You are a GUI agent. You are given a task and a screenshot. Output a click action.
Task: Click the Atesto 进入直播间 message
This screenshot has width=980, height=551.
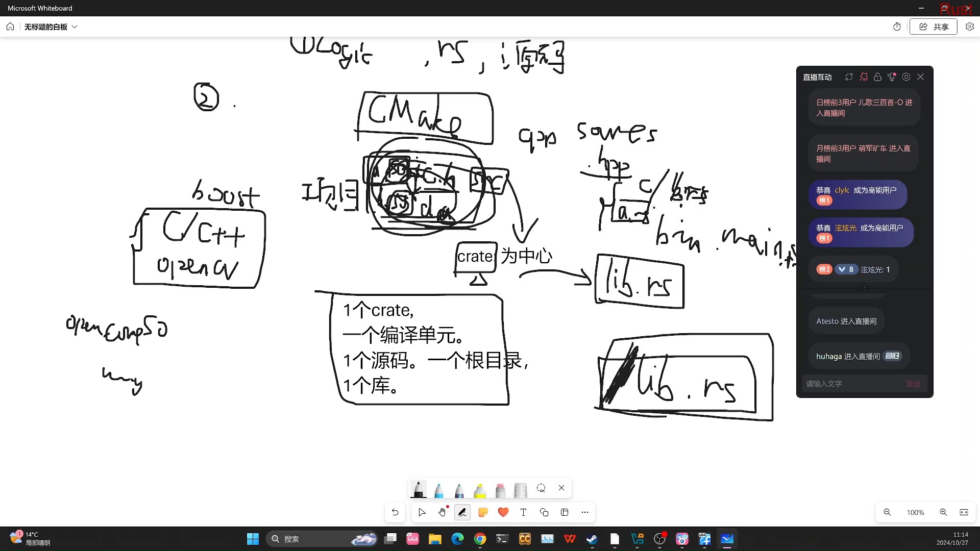pos(846,321)
